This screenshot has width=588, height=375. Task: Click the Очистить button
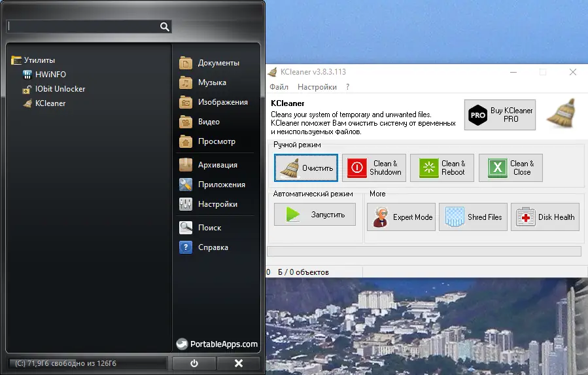pyautogui.click(x=306, y=168)
